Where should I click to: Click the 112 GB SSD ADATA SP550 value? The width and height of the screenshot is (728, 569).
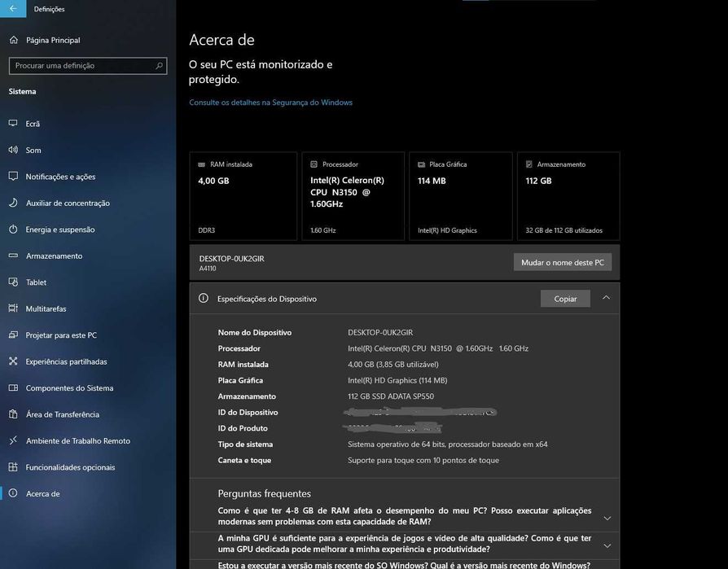tap(391, 396)
